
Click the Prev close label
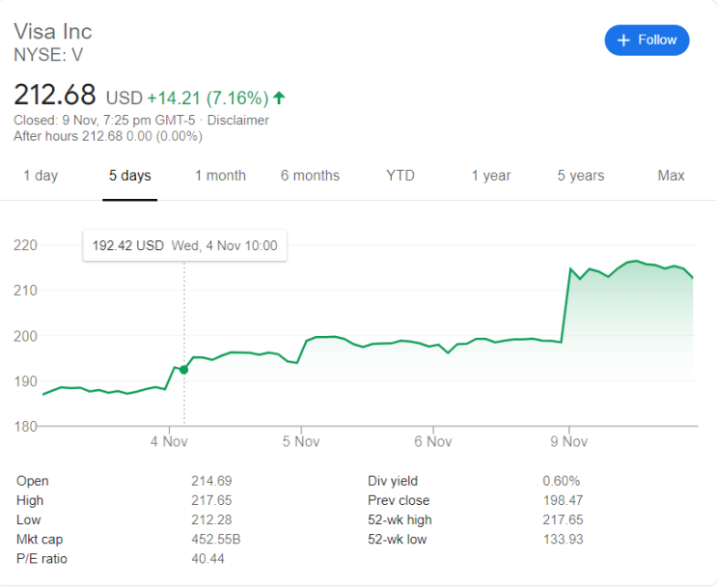pos(399,500)
